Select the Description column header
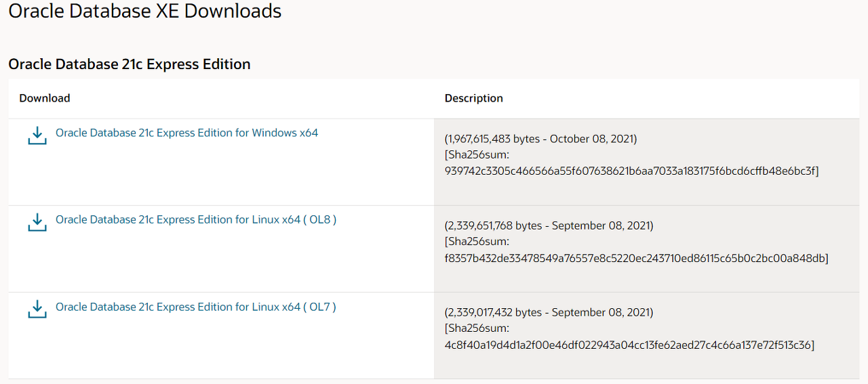Viewport: 868px width, 384px height. pos(474,98)
